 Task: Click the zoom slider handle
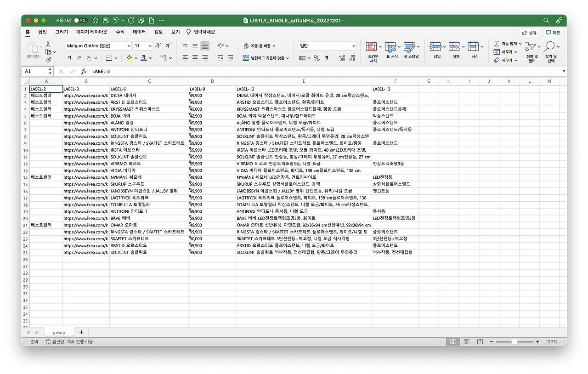tap(514, 342)
